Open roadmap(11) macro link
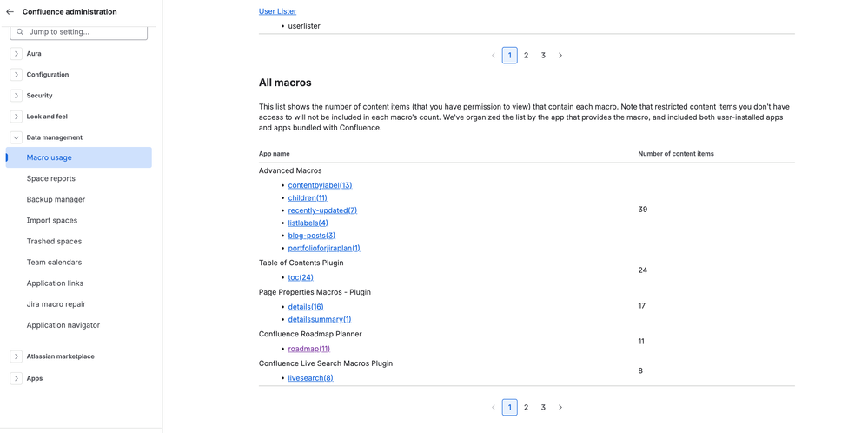Screen dimensions: 868x433 pos(309,349)
